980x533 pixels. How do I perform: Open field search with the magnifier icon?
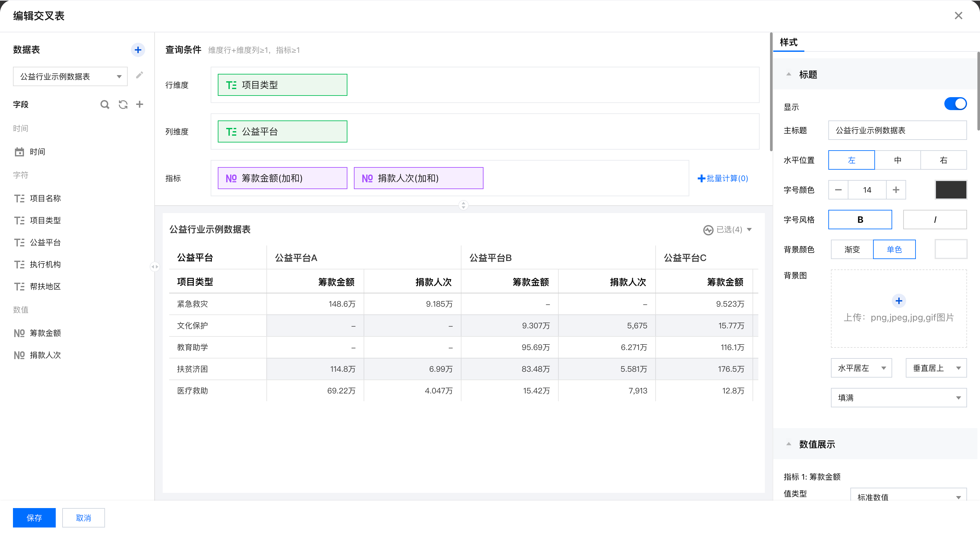click(x=105, y=105)
